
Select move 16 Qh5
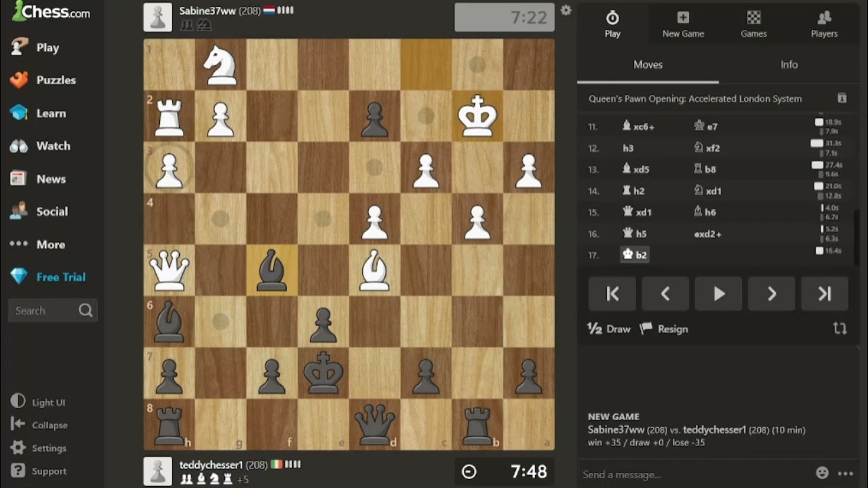634,233
